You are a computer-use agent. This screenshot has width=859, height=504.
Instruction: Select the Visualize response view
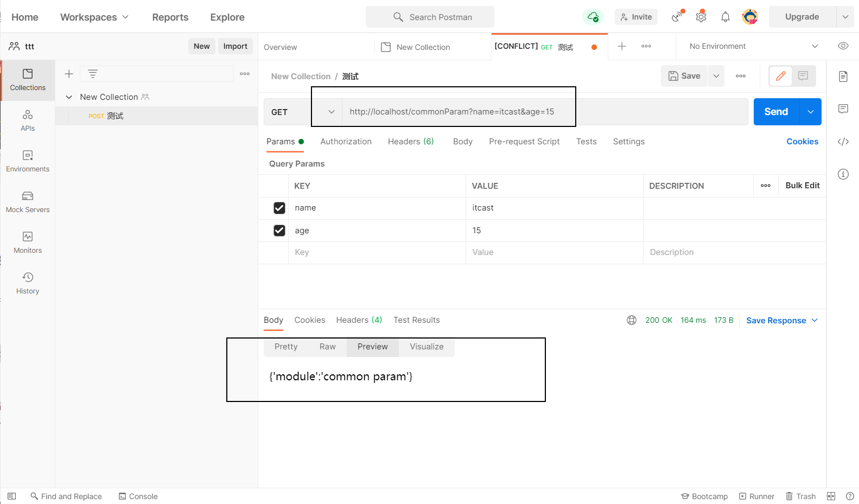click(427, 347)
